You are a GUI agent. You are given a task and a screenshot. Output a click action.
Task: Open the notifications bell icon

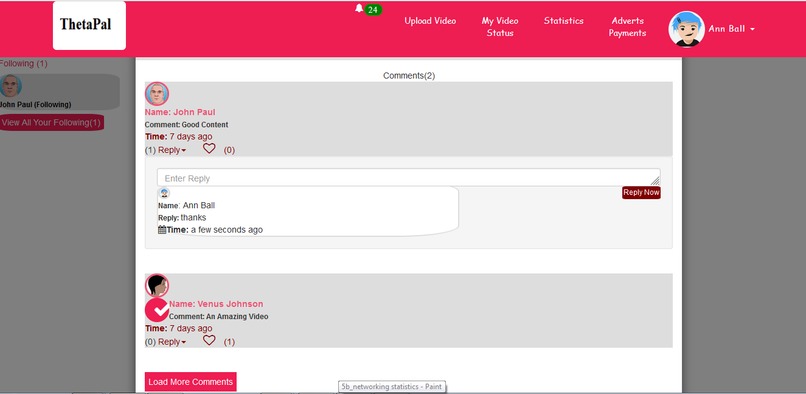pos(359,9)
